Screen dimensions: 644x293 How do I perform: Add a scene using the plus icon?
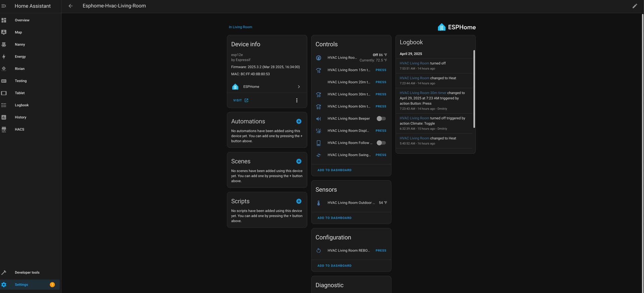pyautogui.click(x=299, y=161)
